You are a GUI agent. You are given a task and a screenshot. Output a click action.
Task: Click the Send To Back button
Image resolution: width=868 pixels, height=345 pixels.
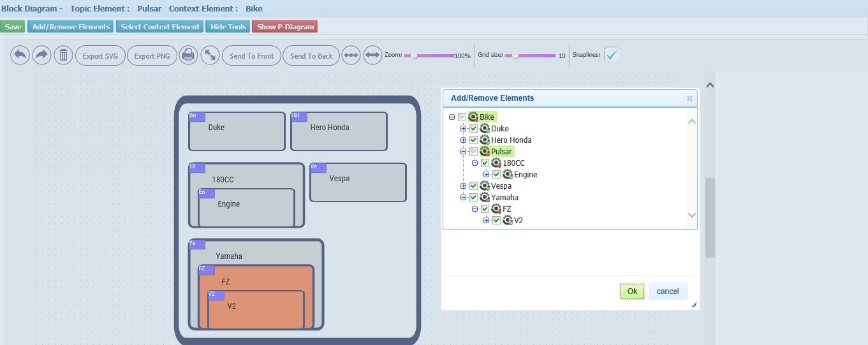click(311, 55)
